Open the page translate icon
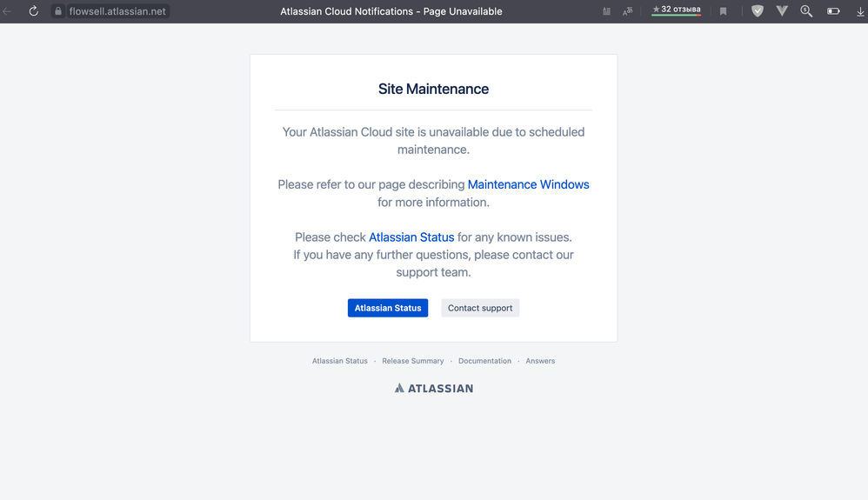 coord(627,11)
